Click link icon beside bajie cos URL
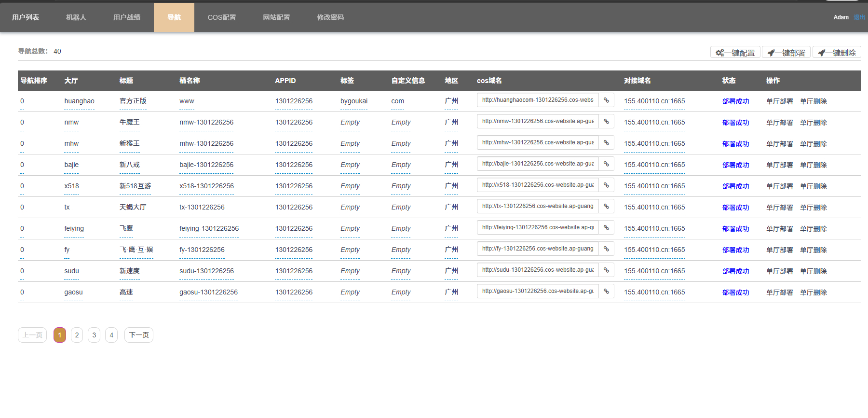 pyautogui.click(x=606, y=164)
